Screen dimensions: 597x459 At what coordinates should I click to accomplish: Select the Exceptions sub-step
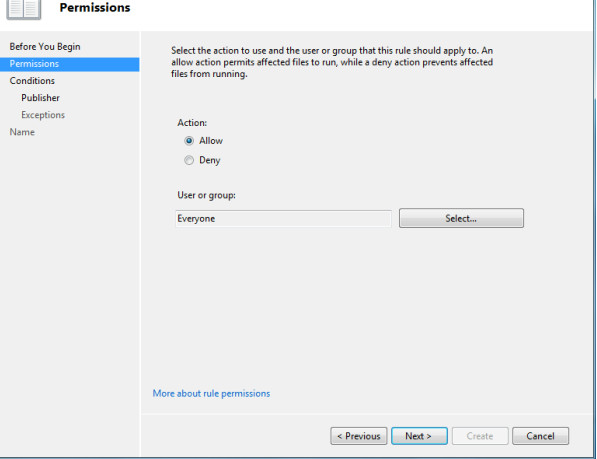click(43, 115)
